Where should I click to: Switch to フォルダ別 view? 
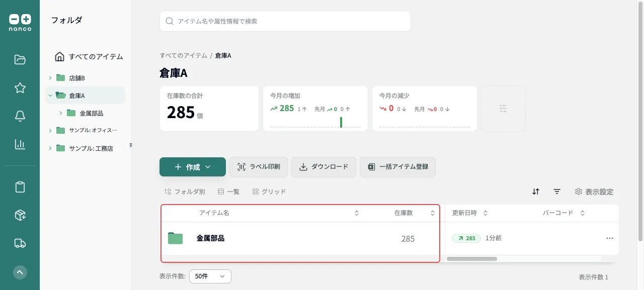pyautogui.click(x=185, y=191)
